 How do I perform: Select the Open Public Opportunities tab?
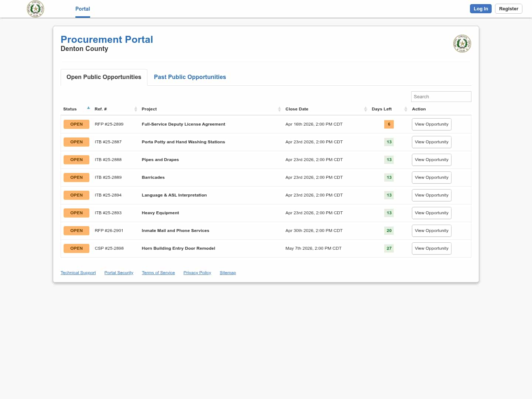[x=104, y=77]
